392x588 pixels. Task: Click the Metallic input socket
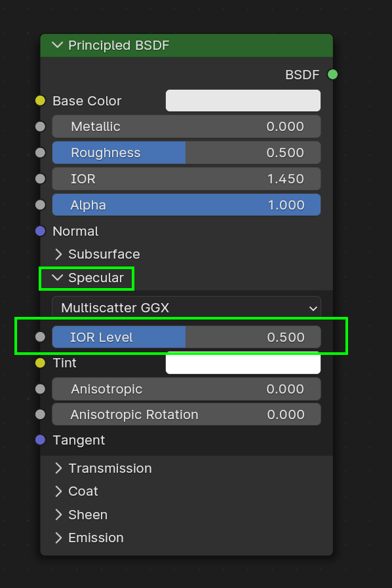pos(41,126)
